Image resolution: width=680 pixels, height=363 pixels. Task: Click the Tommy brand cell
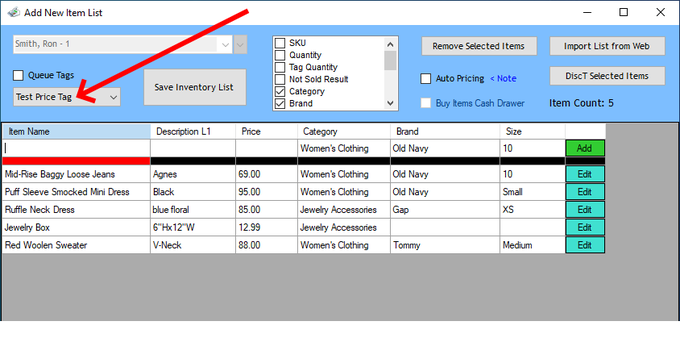tap(445, 245)
